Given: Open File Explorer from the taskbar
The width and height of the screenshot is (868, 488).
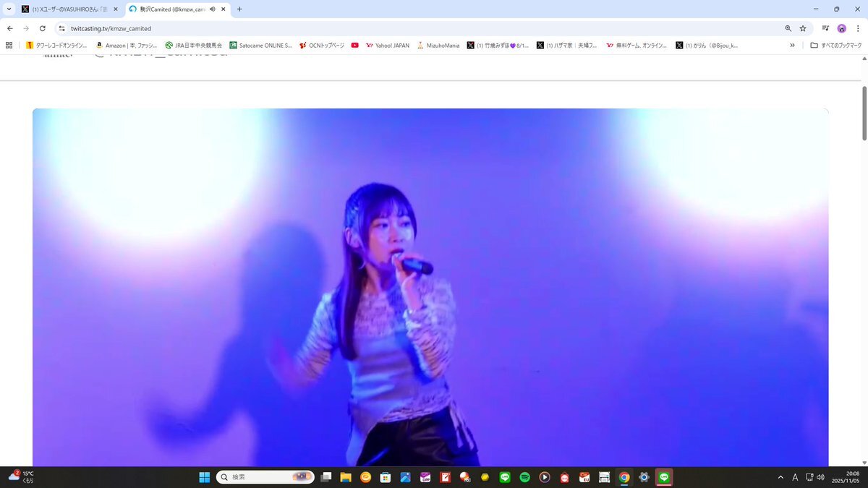Looking at the screenshot, I should tap(346, 477).
